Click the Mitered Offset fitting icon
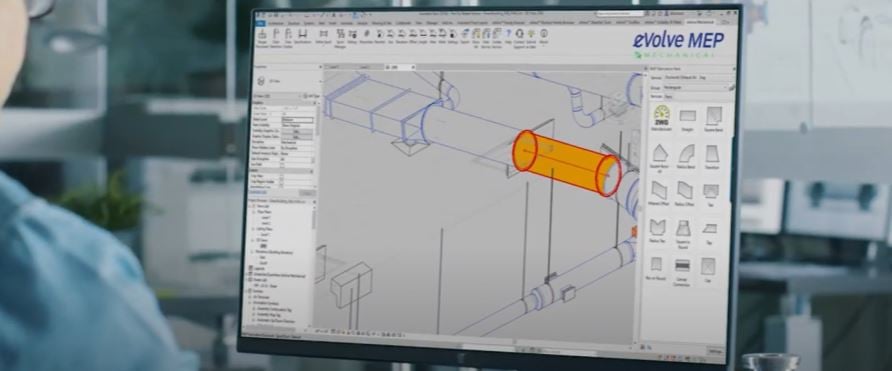The height and width of the screenshot is (371, 892). pyautogui.click(x=659, y=190)
